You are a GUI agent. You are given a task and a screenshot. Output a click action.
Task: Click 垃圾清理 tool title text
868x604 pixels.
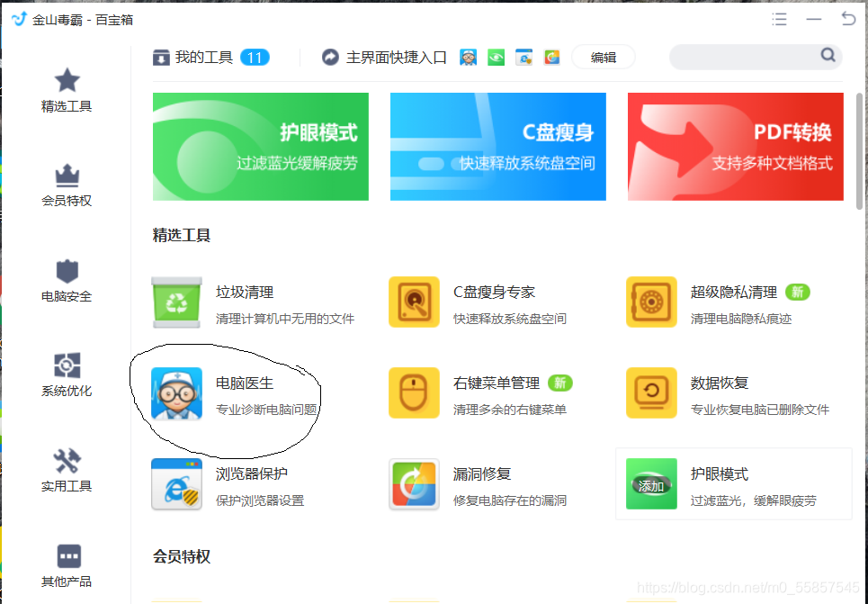[245, 292]
